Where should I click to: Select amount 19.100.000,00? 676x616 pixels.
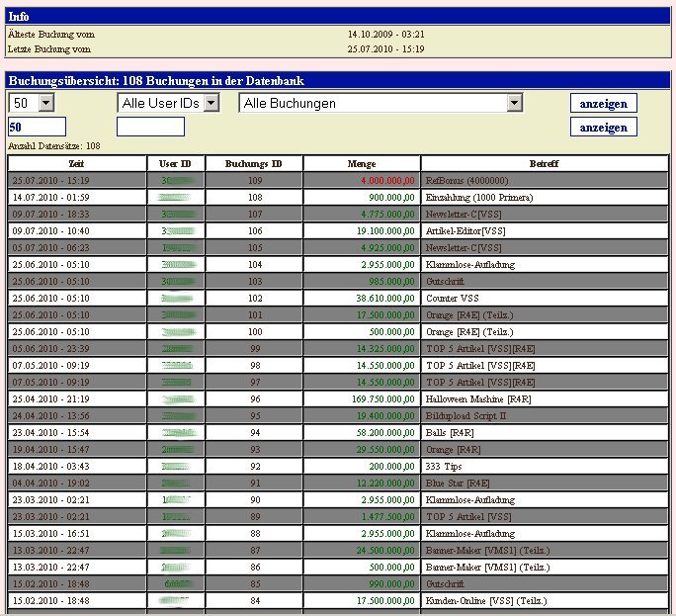pos(385,230)
